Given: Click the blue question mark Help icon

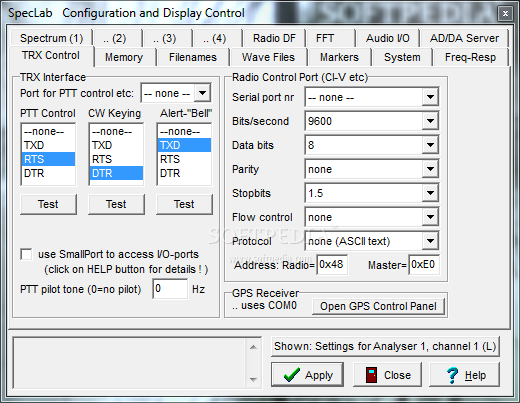Looking at the screenshot, I should coord(452,375).
